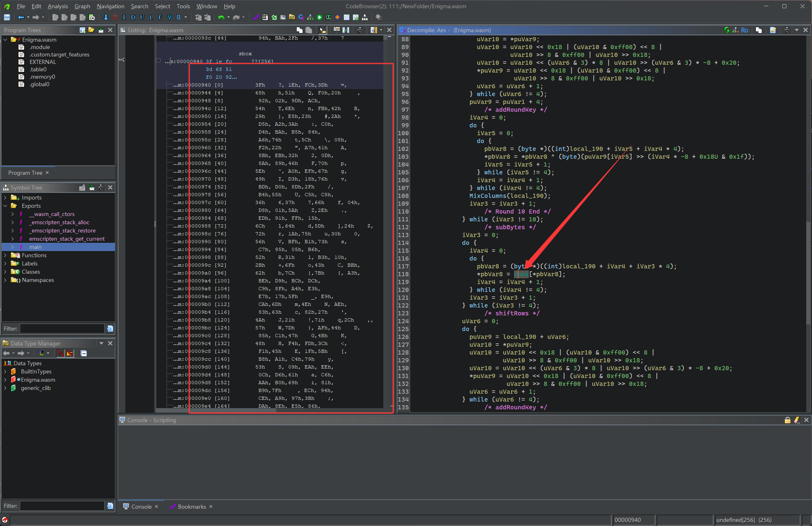The image size is (812, 526).
Task: Re-decompile with green refresh icon
Action: (727, 30)
